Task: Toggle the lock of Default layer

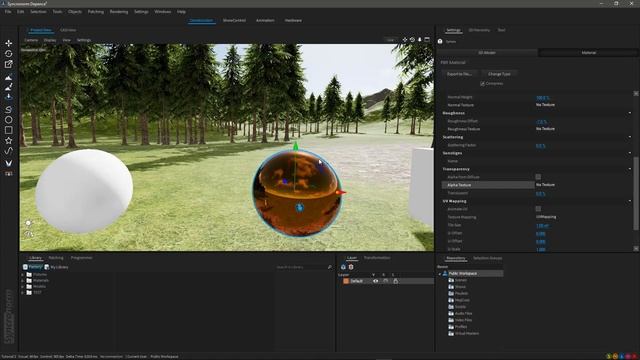Action: pyautogui.click(x=396, y=281)
